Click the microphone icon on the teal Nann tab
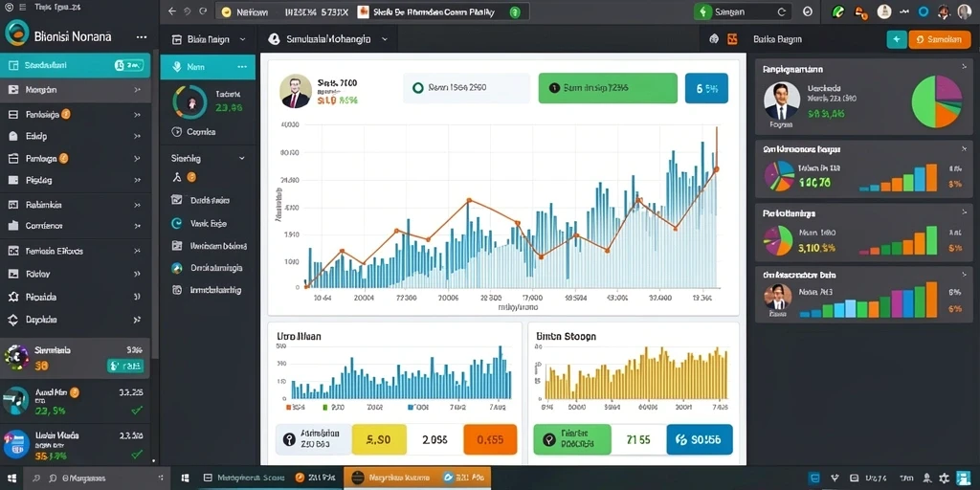The width and height of the screenshot is (980, 490). pyautogui.click(x=176, y=66)
